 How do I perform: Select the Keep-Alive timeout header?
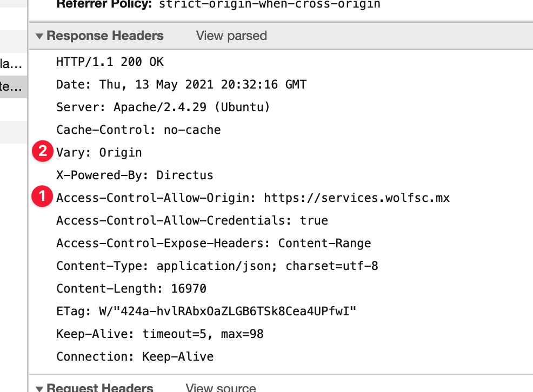click(x=159, y=334)
